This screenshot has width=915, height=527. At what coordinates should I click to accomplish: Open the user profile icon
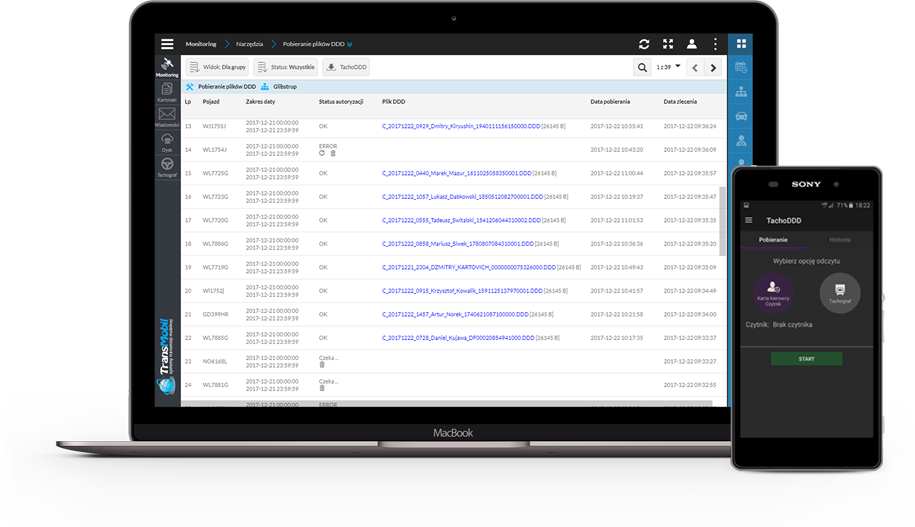[x=691, y=44]
